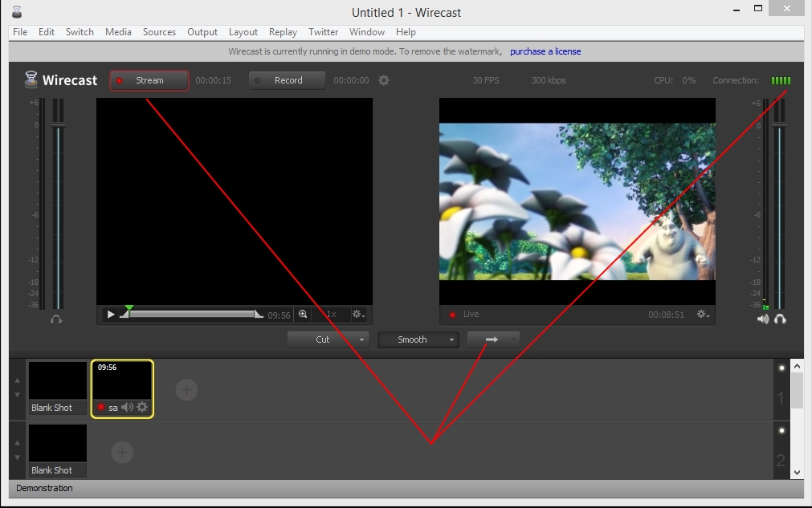Click the Connection signal strength indicator
Viewport: 812px width, 508px height.
coord(781,80)
